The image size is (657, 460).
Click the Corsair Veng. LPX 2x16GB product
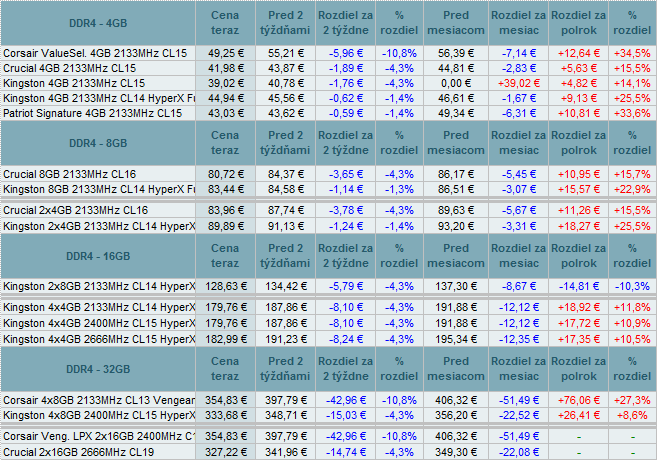click(x=99, y=437)
